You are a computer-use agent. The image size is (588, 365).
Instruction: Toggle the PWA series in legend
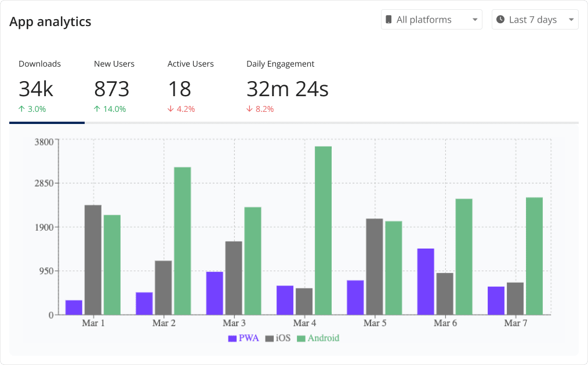pos(244,338)
